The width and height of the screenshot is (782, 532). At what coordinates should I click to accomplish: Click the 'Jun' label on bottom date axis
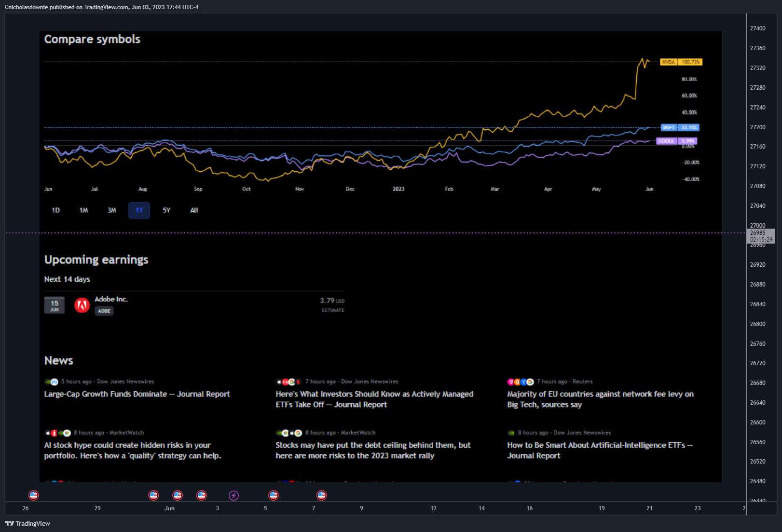(169, 508)
